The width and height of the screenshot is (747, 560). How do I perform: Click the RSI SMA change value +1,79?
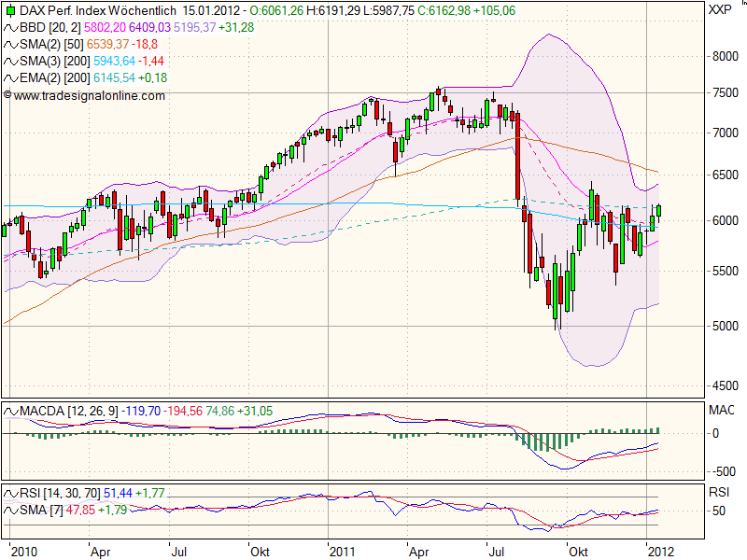(x=112, y=510)
